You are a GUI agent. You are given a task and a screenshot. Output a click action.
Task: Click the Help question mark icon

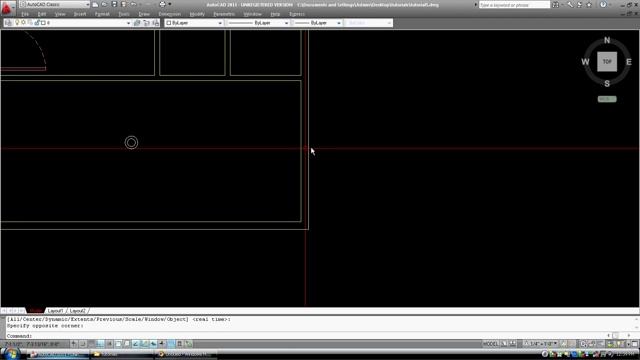[603, 4]
